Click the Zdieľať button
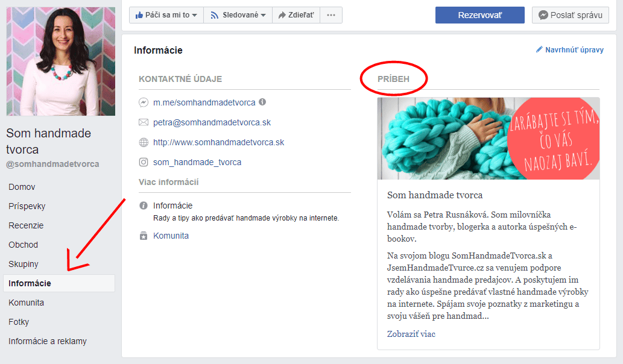 click(296, 15)
